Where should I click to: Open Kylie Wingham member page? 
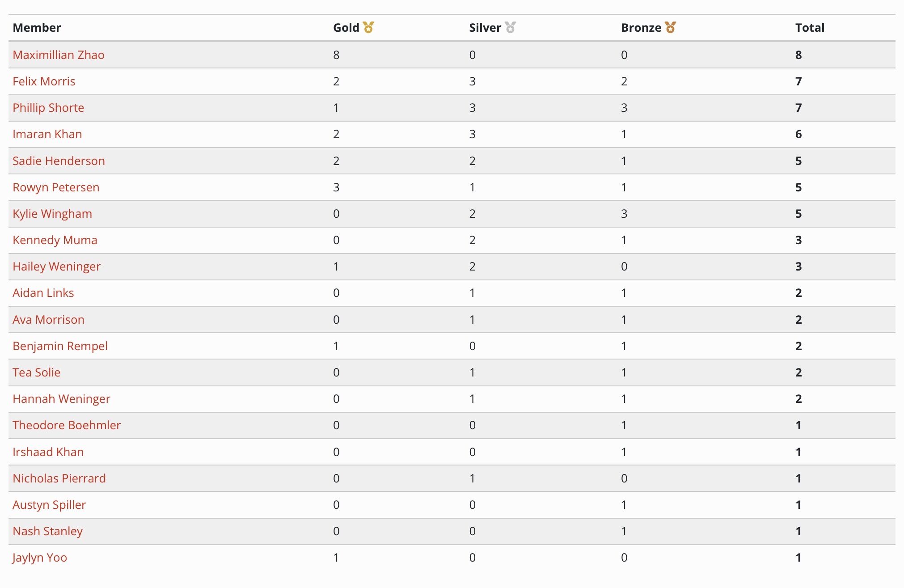tap(52, 214)
